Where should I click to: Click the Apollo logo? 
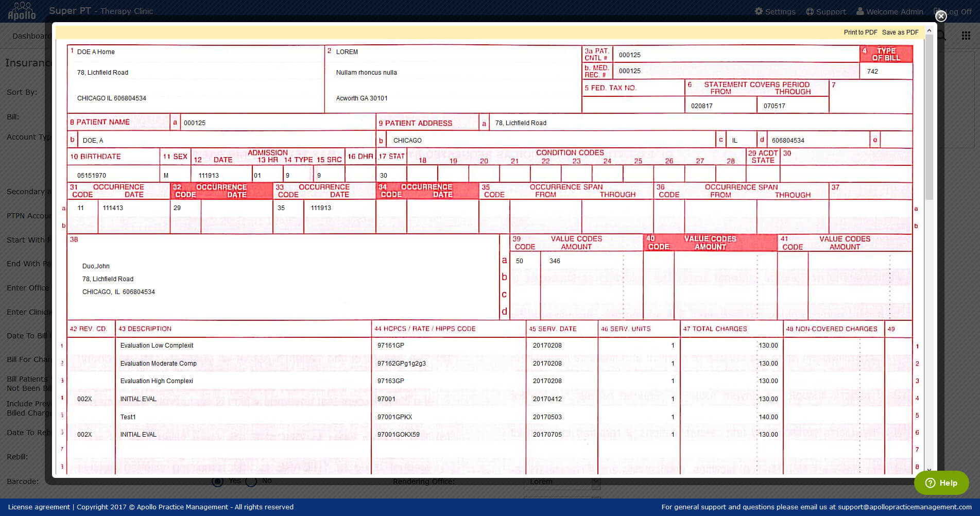coord(21,10)
